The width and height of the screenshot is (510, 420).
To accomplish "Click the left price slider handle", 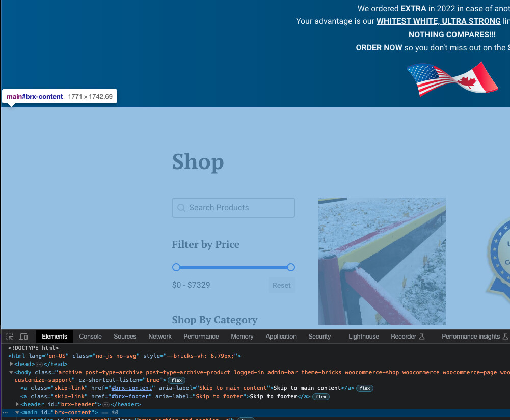I will point(176,267).
